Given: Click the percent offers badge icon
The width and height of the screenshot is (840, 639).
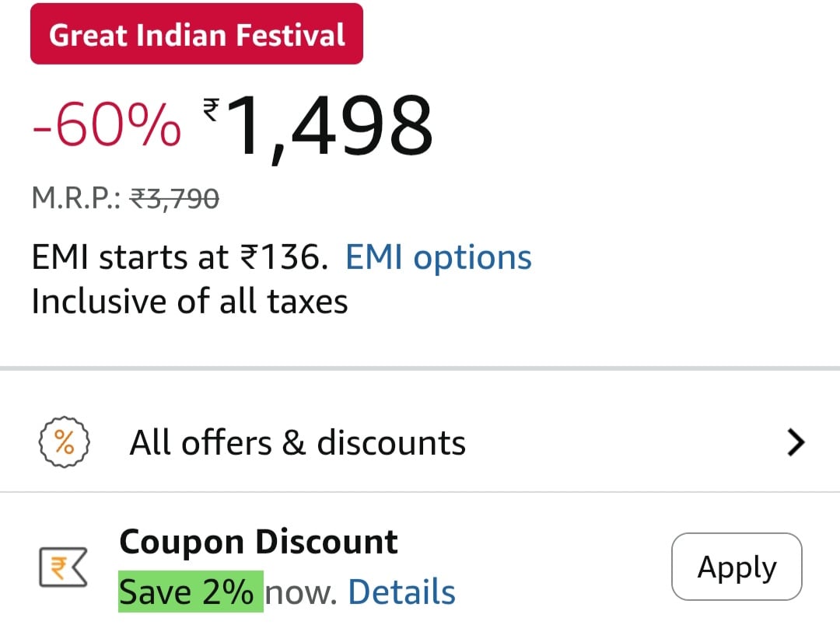Looking at the screenshot, I should tap(64, 443).
